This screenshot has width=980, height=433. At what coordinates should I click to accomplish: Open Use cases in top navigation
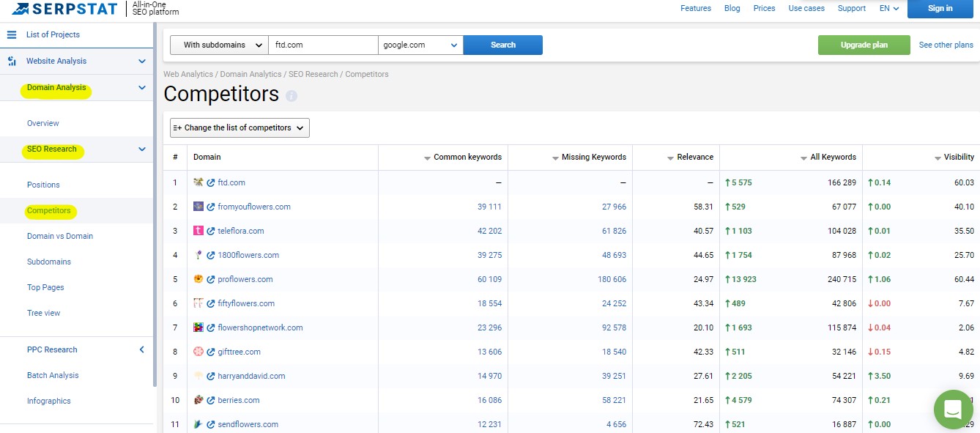click(806, 9)
